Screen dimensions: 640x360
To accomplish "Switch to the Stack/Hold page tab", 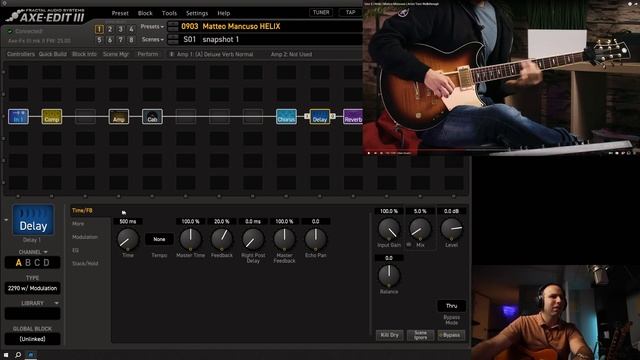I will [85, 264].
